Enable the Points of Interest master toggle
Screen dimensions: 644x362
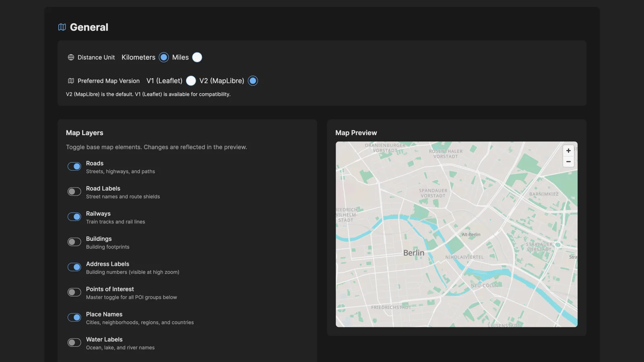coord(74,292)
